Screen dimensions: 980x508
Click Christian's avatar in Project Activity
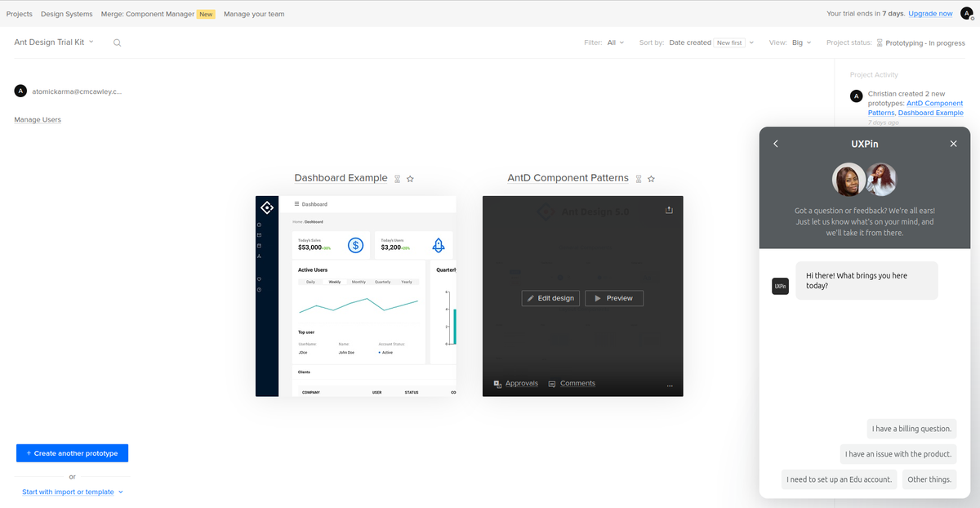[856, 96]
